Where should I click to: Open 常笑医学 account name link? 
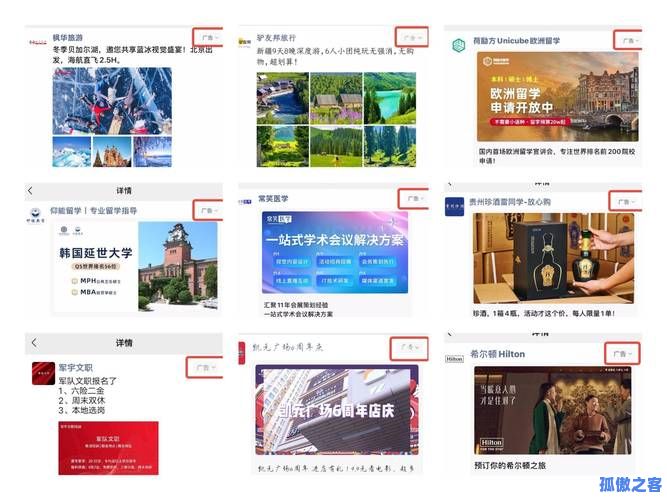point(273,198)
